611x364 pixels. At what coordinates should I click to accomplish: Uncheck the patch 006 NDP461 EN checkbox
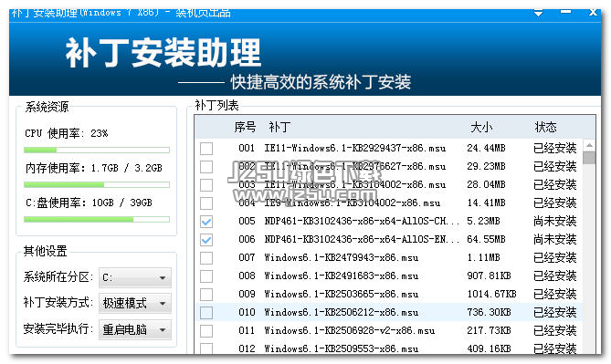[206, 240]
